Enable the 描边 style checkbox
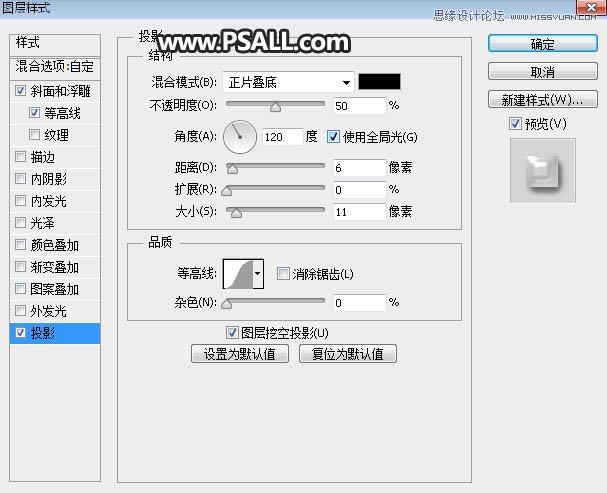Image resolution: width=607 pixels, height=493 pixels. [20, 157]
